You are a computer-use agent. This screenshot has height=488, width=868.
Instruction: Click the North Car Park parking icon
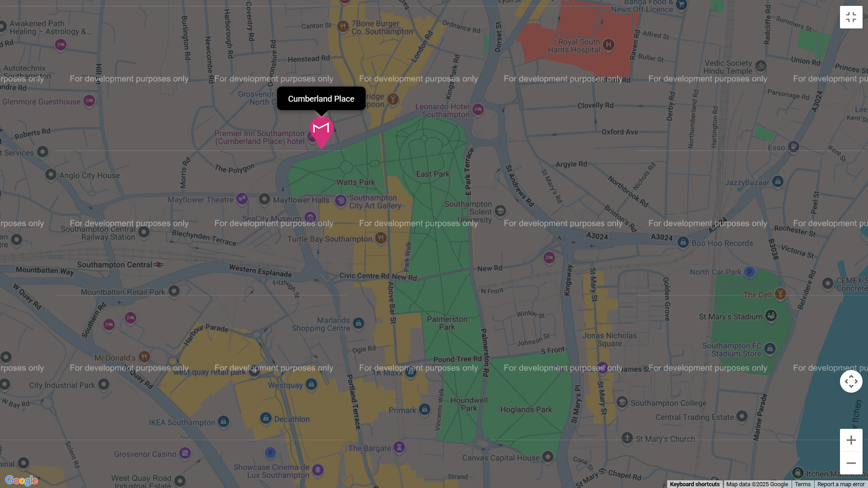tap(750, 272)
